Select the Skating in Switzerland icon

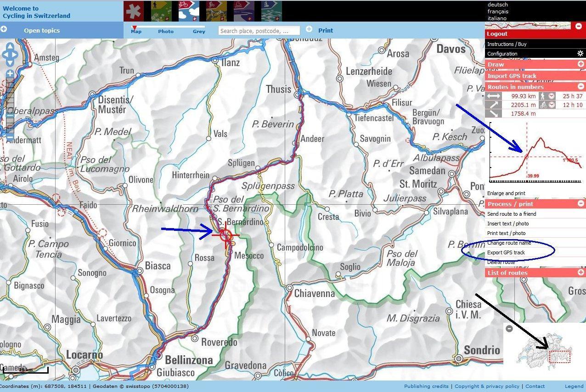click(244, 11)
